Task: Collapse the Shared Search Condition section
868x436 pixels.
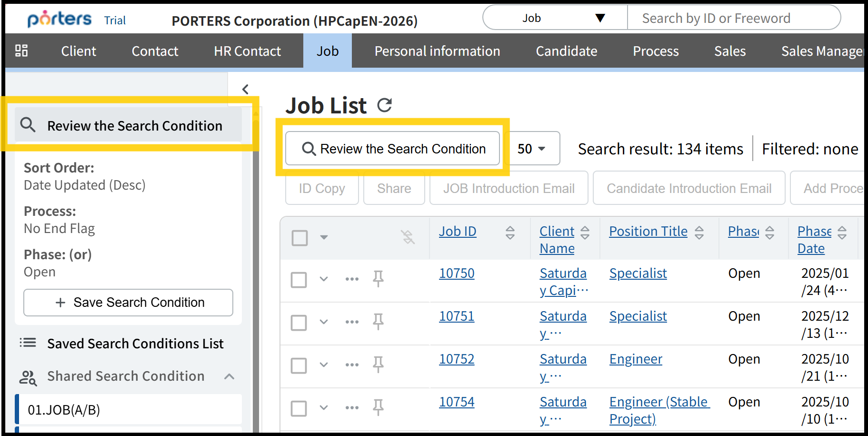Action: point(229,376)
